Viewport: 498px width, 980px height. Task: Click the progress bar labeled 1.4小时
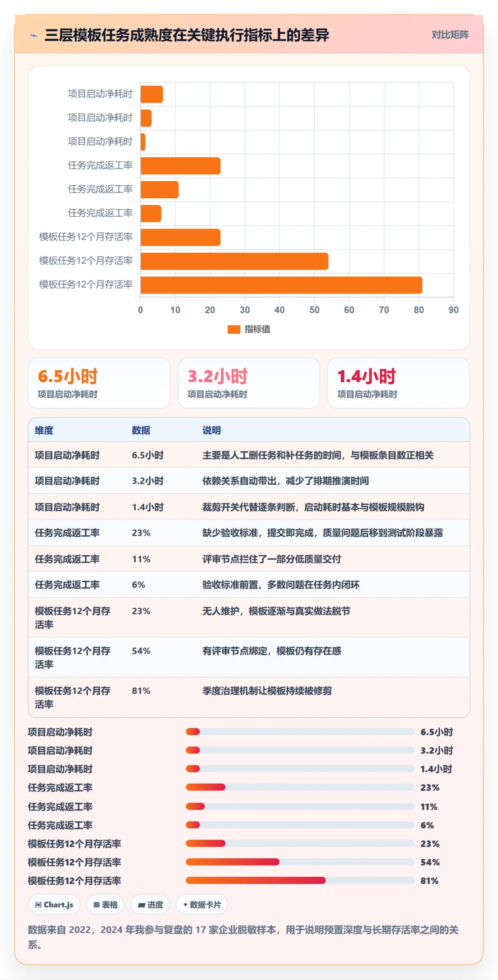pos(300,769)
